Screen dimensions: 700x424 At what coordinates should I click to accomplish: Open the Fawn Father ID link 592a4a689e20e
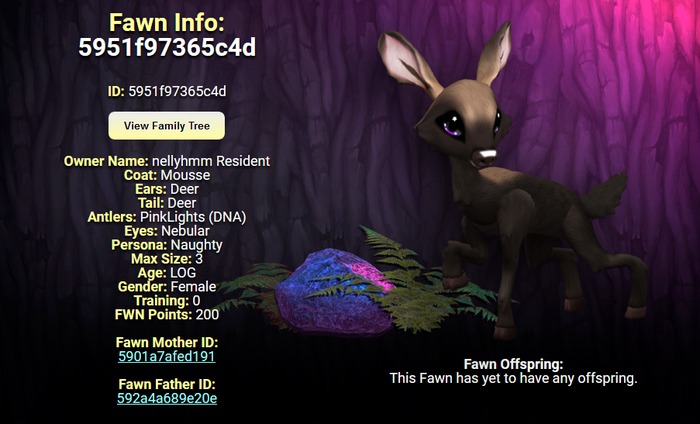pos(167,398)
